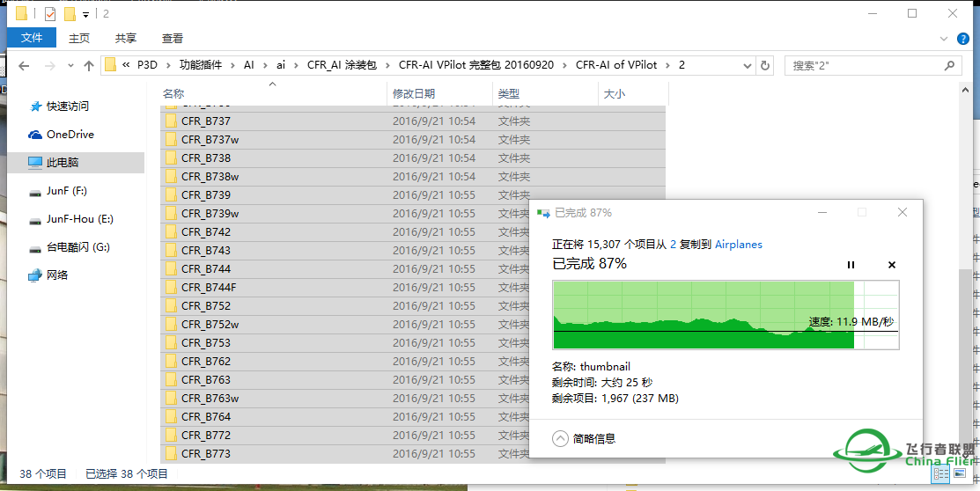Open the 文件 menu tab
Screen dimensions: 980x491
click(x=31, y=38)
